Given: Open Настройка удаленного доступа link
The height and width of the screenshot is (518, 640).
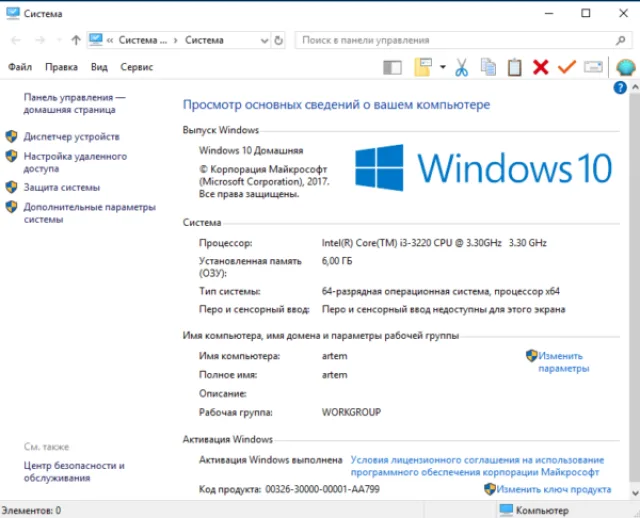Looking at the screenshot, I should 75,162.
